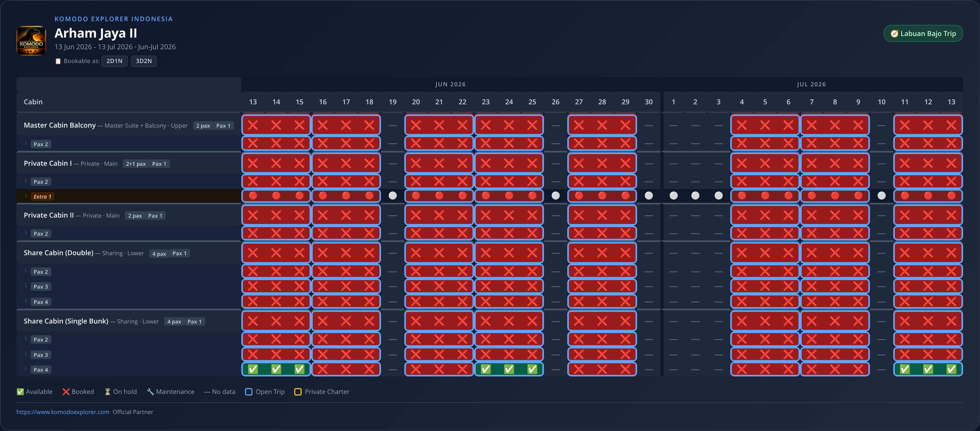
Task: Click available checkmark on Jun 24 Single Bunk Pax 4
Action: tap(509, 369)
